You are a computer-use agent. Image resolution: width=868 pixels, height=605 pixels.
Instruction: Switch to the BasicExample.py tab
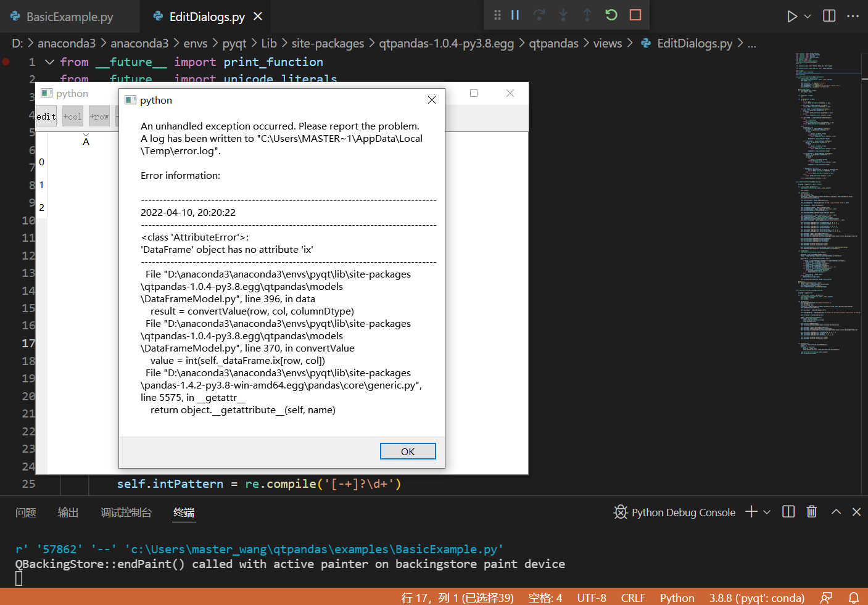click(x=70, y=17)
